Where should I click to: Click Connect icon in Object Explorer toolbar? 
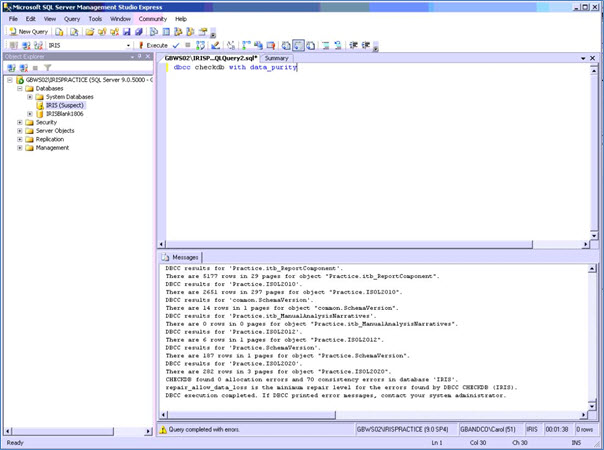click(x=11, y=68)
